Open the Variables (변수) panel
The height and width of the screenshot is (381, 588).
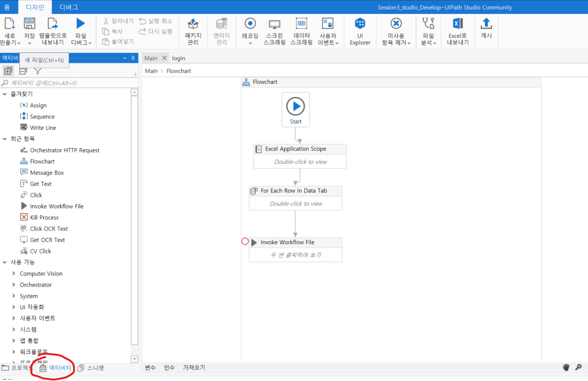click(x=150, y=367)
